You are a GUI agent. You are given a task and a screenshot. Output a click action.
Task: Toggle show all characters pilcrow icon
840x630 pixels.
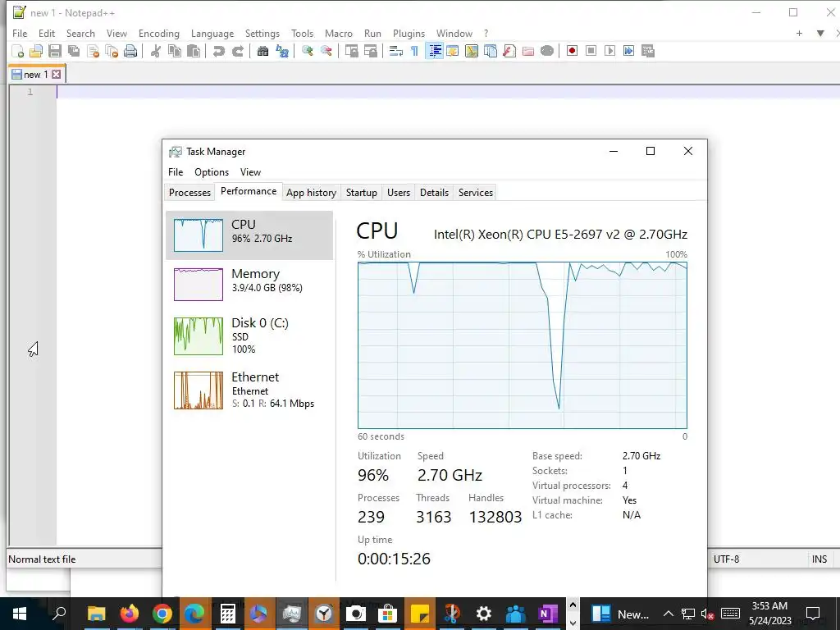[414, 51]
